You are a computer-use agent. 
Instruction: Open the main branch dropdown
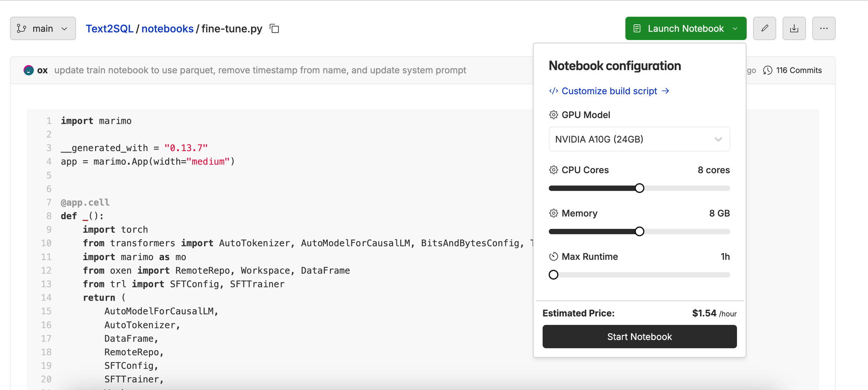pos(43,29)
